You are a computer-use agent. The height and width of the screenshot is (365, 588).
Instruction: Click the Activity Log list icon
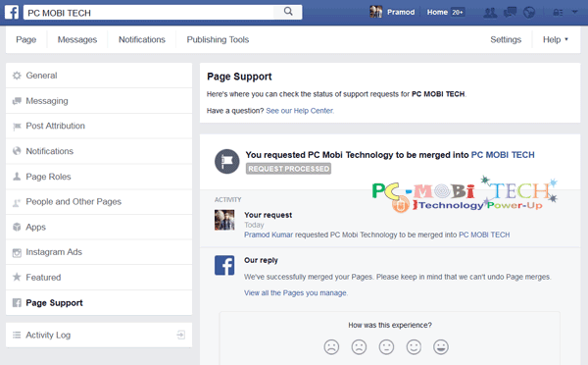tap(17, 335)
